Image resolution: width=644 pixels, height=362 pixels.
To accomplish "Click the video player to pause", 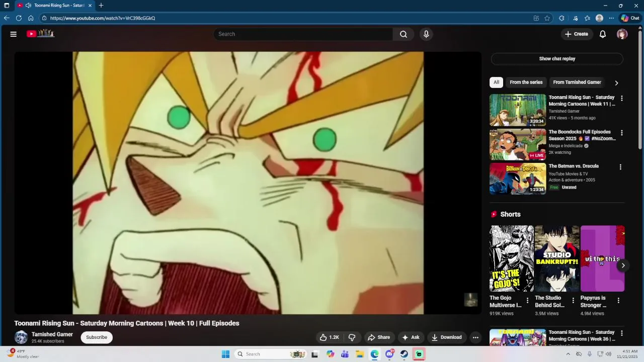I will click(x=248, y=183).
